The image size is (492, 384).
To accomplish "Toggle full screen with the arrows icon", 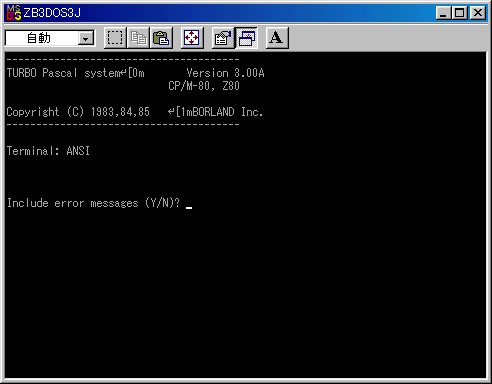I will tap(192, 38).
